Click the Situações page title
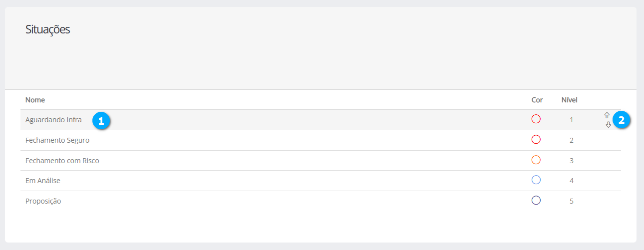The height and width of the screenshot is (250, 644). 47,29
